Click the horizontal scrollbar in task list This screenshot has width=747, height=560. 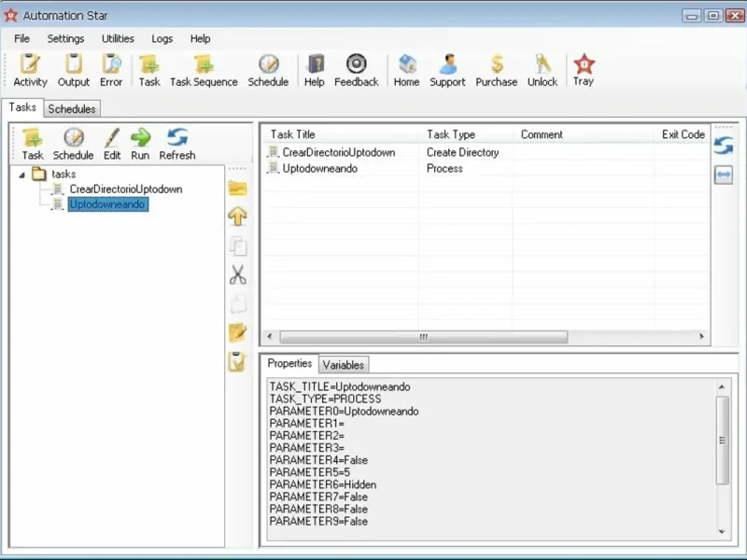424,337
